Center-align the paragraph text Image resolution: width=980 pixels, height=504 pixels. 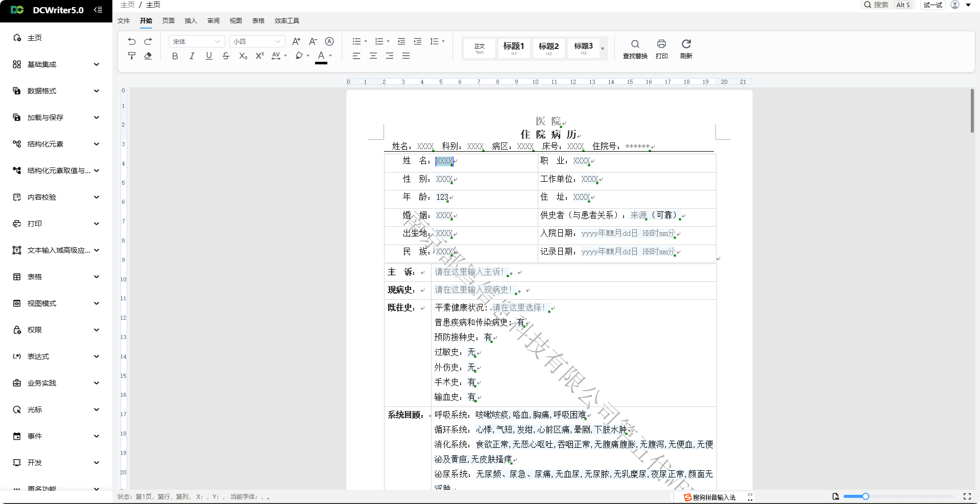coord(373,56)
